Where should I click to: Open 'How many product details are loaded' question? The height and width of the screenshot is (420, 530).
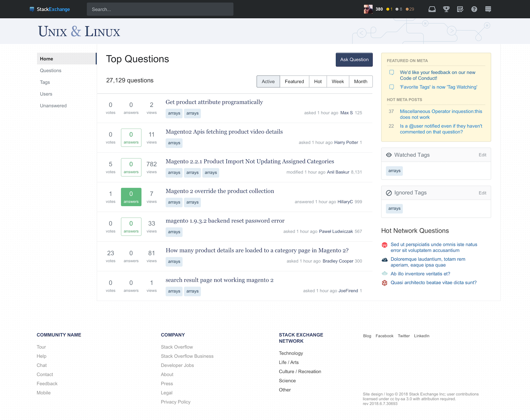(x=257, y=250)
